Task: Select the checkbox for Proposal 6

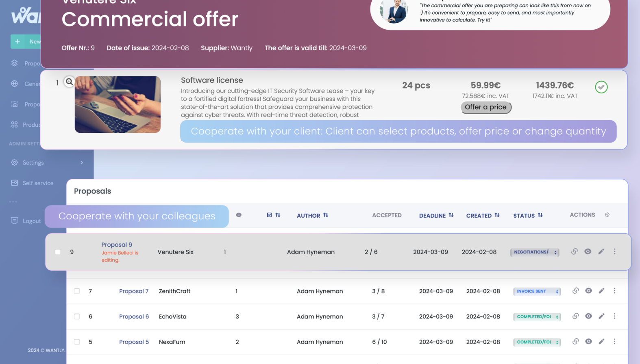Action: tap(77, 316)
